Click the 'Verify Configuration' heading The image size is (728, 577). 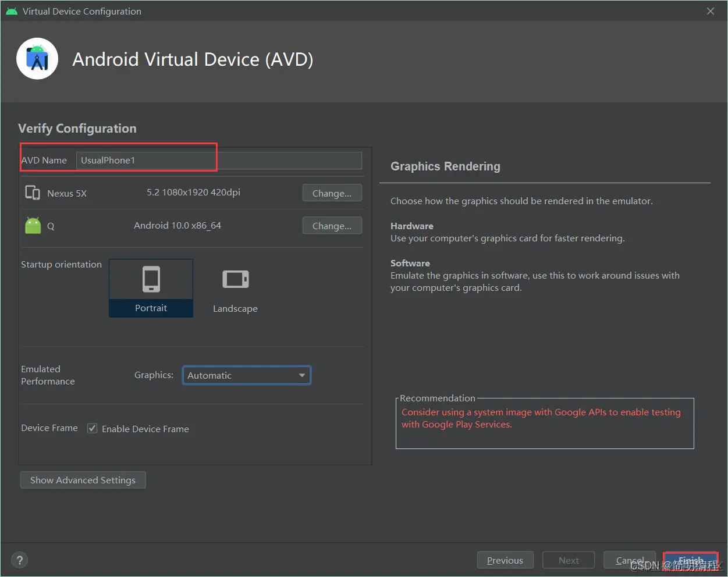(77, 129)
